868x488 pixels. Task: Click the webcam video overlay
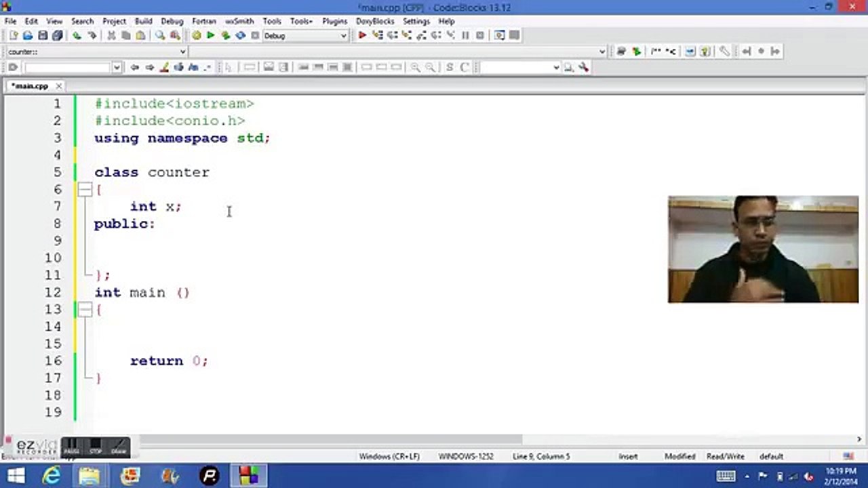(763, 249)
